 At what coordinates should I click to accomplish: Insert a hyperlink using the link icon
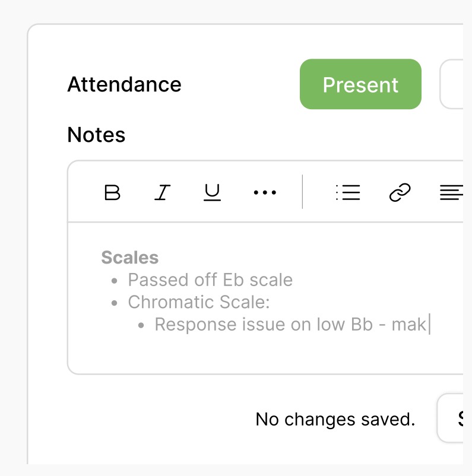click(400, 192)
